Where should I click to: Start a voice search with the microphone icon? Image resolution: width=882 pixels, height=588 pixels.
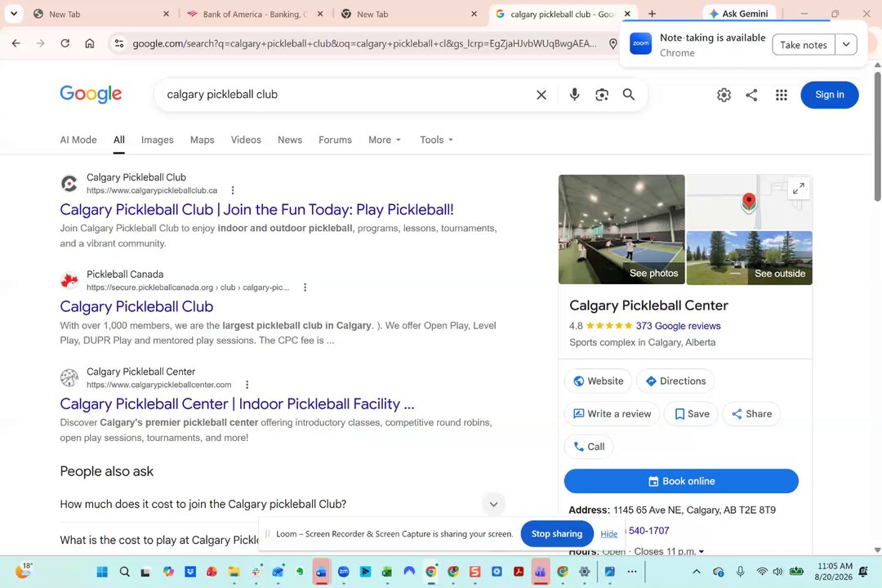tap(574, 95)
